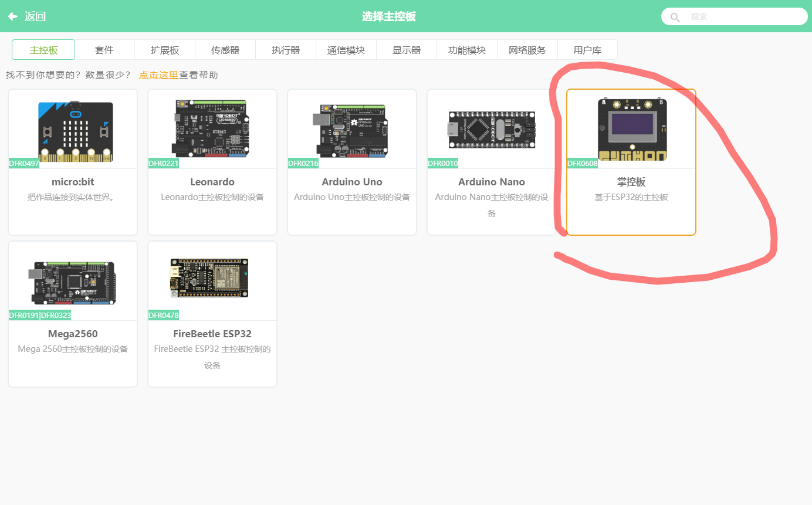812x505 pixels.
Task: Click the FireBeetle ESP32 主控板控制的设备 description
Action: click(x=212, y=357)
